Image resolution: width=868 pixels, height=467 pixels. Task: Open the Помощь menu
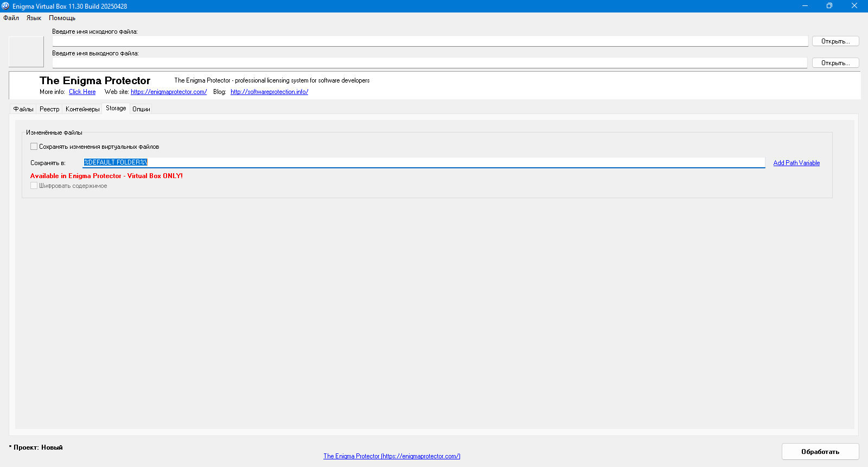click(62, 18)
